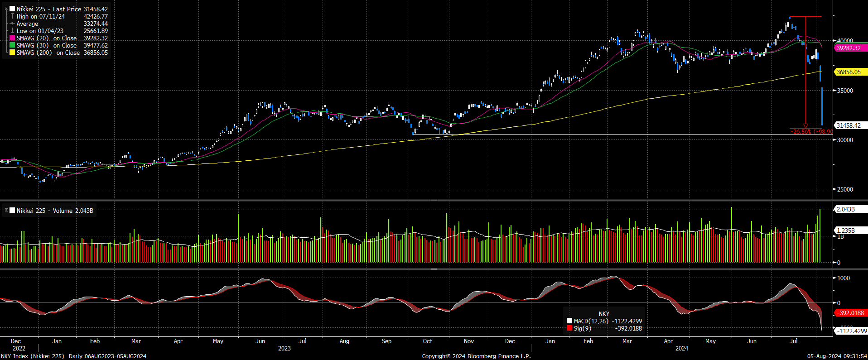Click the NKY heading in MACD legend
Image resolution: width=868 pixels, height=360 pixels.
pos(604,314)
